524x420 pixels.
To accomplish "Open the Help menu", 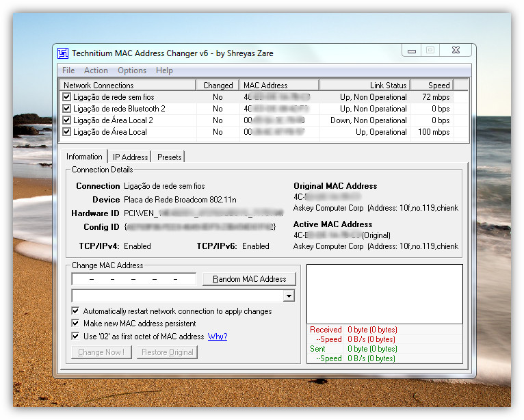I will (164, 70).
